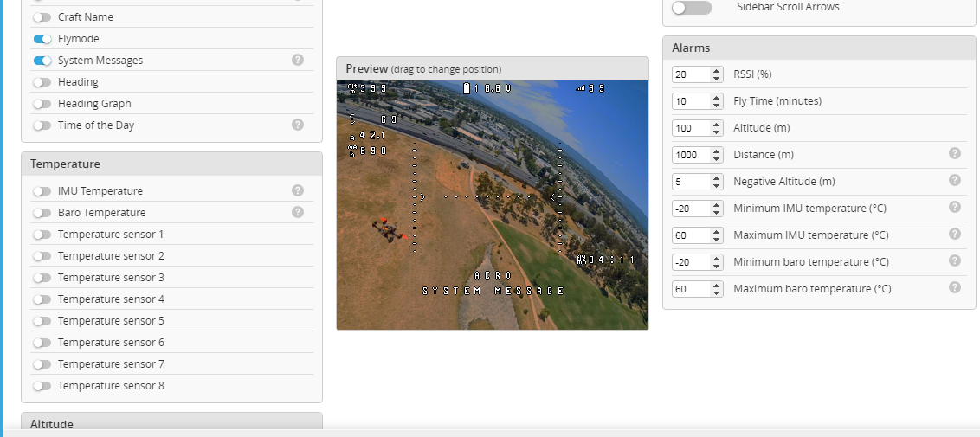
Task: Show help for Baro Temperature element
Action: point(298,212)
